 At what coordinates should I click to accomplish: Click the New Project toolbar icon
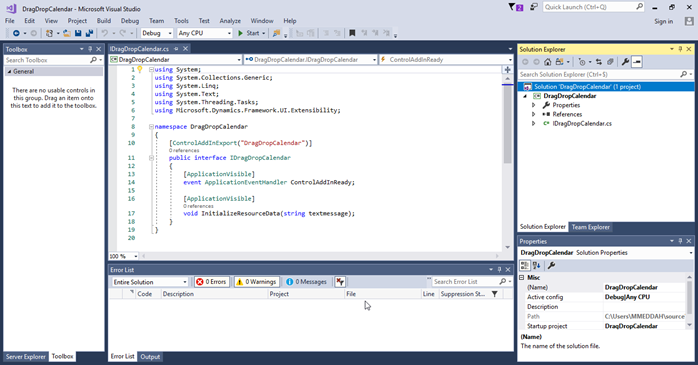[x=49, y=33]
